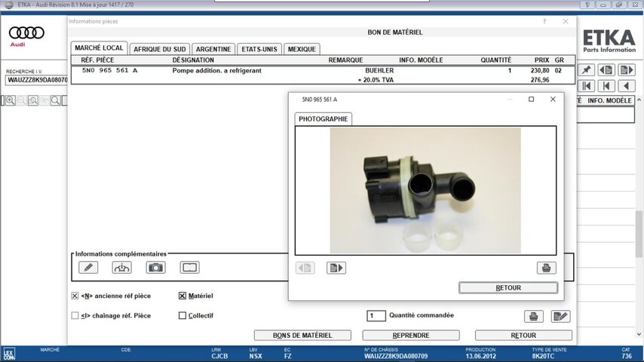Click the pin icon in right toolbar
This screenshot has height=362, width=644.
coord(587,70)
